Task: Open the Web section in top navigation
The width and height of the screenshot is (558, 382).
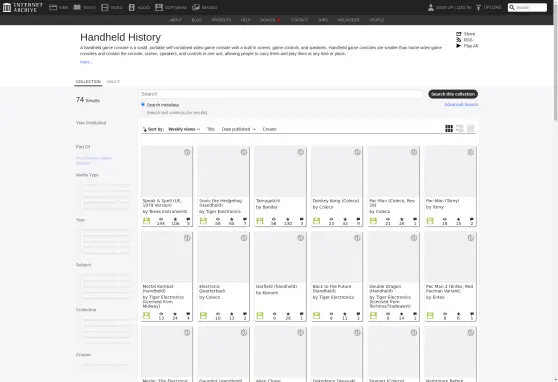Action: coord(58,7)
